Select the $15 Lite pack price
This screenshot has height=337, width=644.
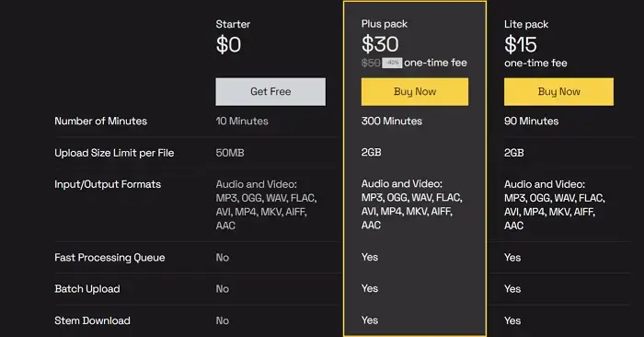(521, 44)
